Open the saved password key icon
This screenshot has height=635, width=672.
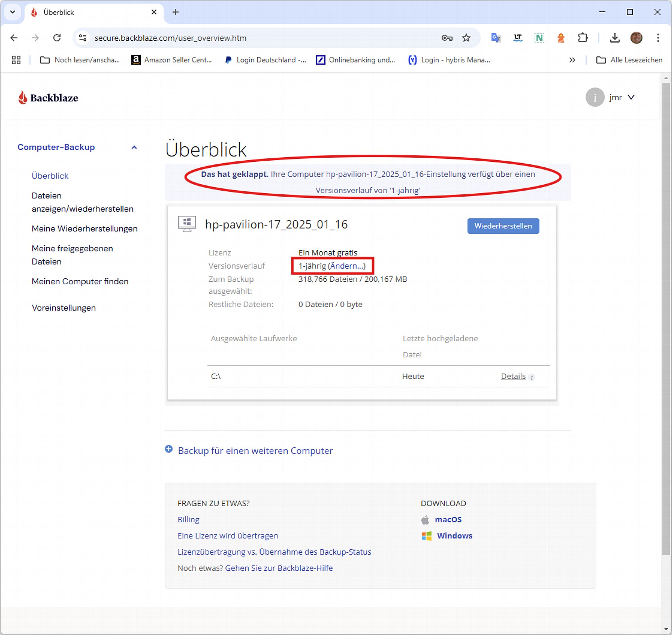(x=447, y=38)
